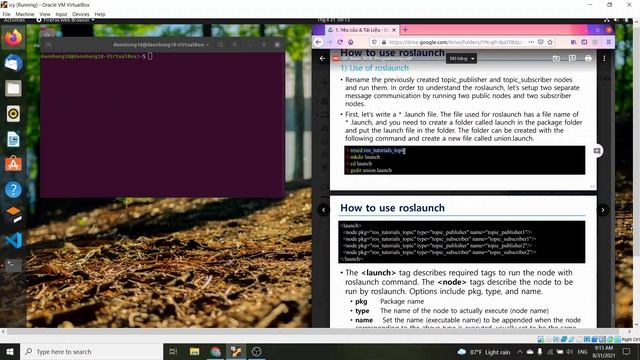Launch Visual Studio Code from dock
The image size is (640, 360).
pyautogui.click(x=13, y=240)
